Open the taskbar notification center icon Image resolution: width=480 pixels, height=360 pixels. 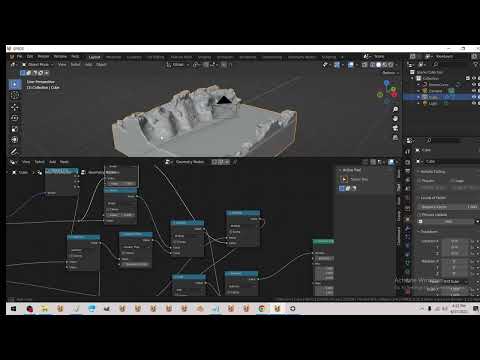[x=476, y=309]
